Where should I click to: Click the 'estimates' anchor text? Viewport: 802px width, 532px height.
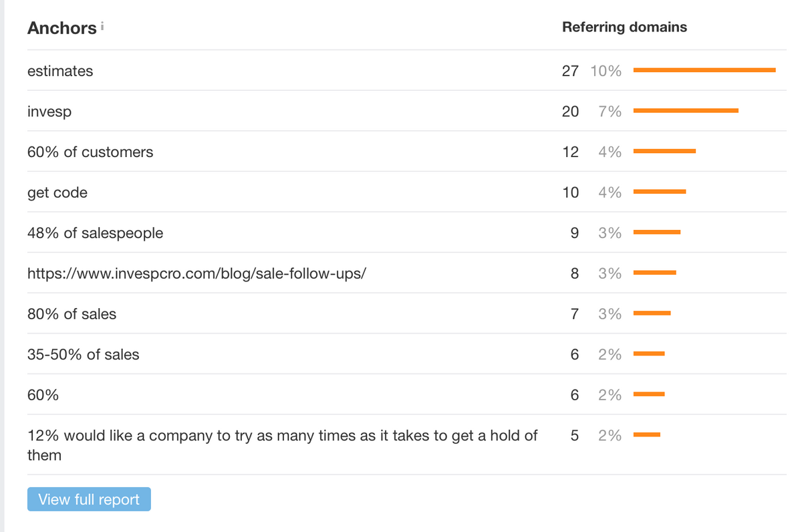[x=60, y=71]
